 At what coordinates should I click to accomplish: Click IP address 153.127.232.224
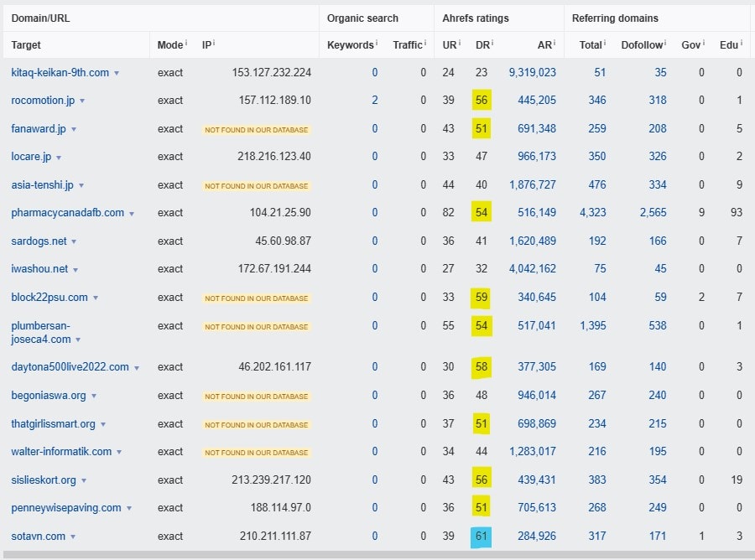271,73
